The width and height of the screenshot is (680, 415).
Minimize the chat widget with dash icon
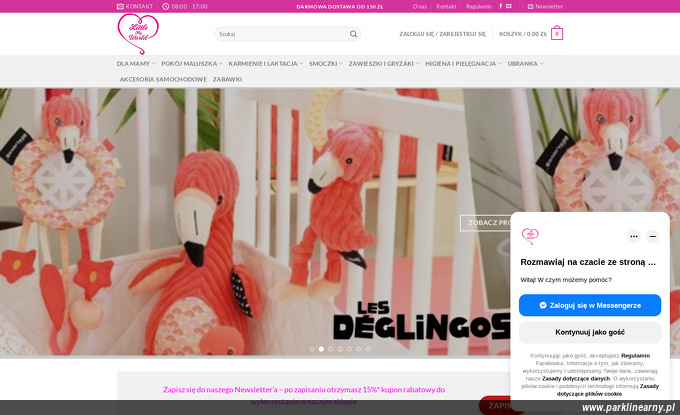[x=653, y=236]
